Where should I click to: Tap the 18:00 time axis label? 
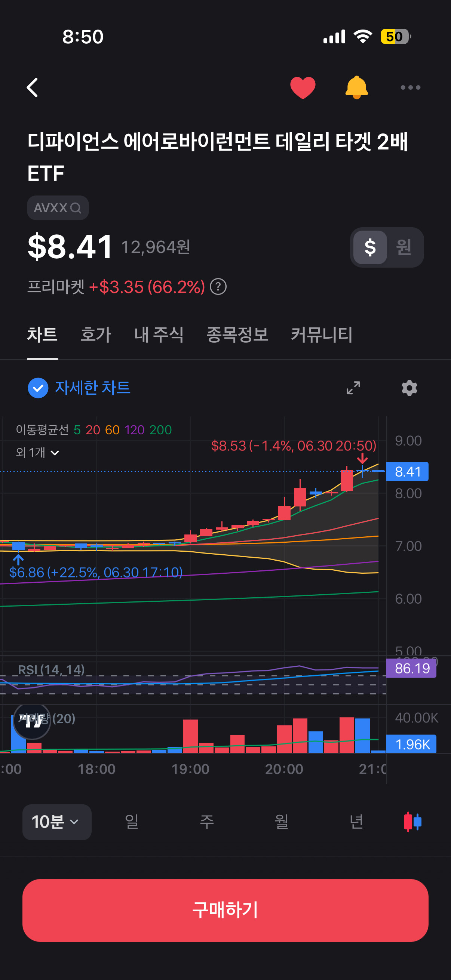(96, 769)
